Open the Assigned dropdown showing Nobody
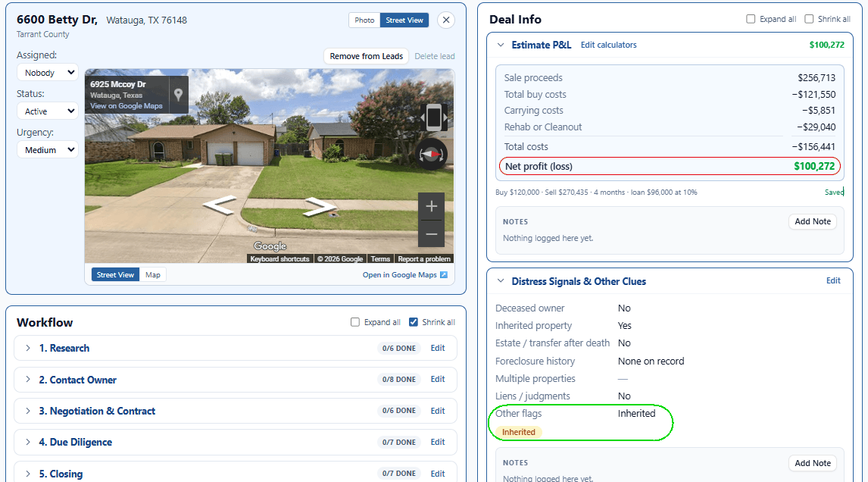Viewport: 868px width, 482px height. click(48, 73)
